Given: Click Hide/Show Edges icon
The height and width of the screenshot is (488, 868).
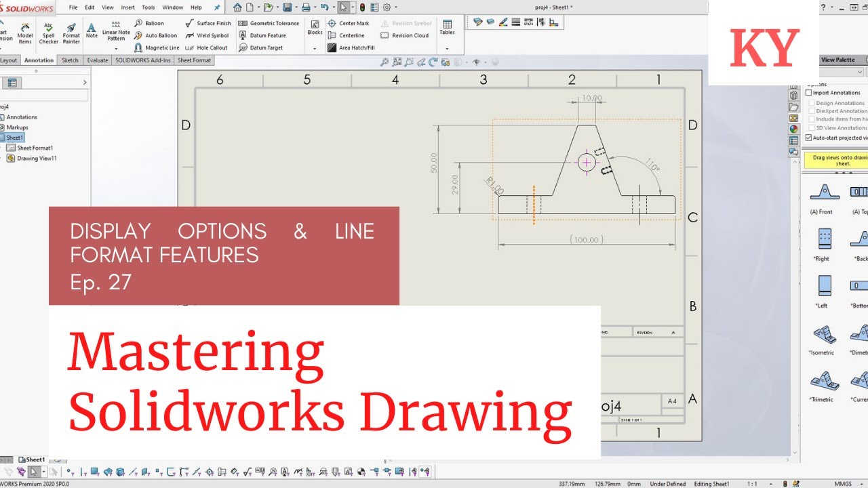Looking at the screenshot, I should tap(541, 22).
